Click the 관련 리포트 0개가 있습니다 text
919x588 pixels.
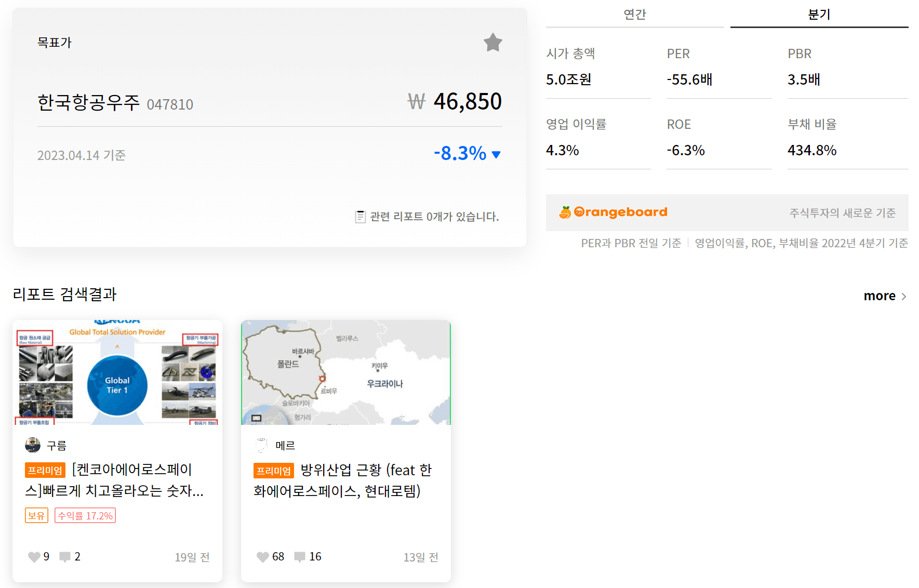pos(434,217)
